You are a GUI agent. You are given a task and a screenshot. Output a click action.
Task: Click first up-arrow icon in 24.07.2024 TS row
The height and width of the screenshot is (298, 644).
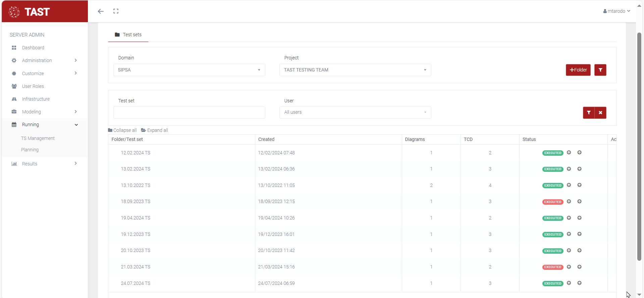[x=569, y=283]
